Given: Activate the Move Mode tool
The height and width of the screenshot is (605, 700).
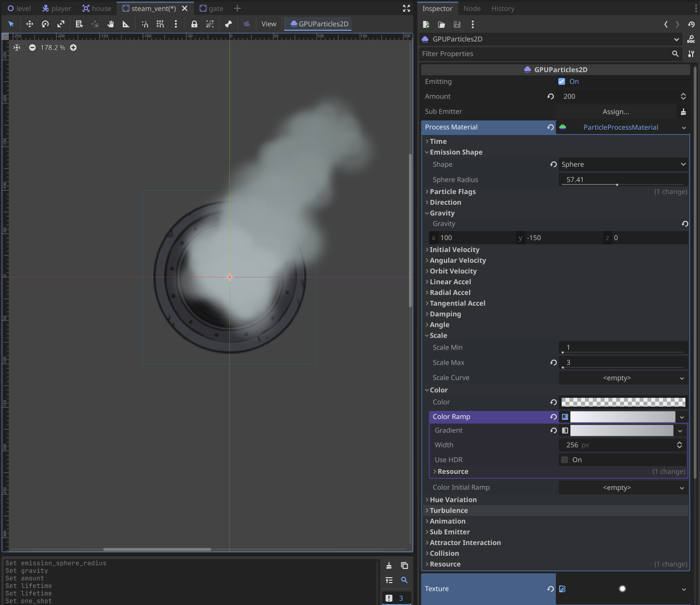Looking at the screenshot, I should click(30, 24).
